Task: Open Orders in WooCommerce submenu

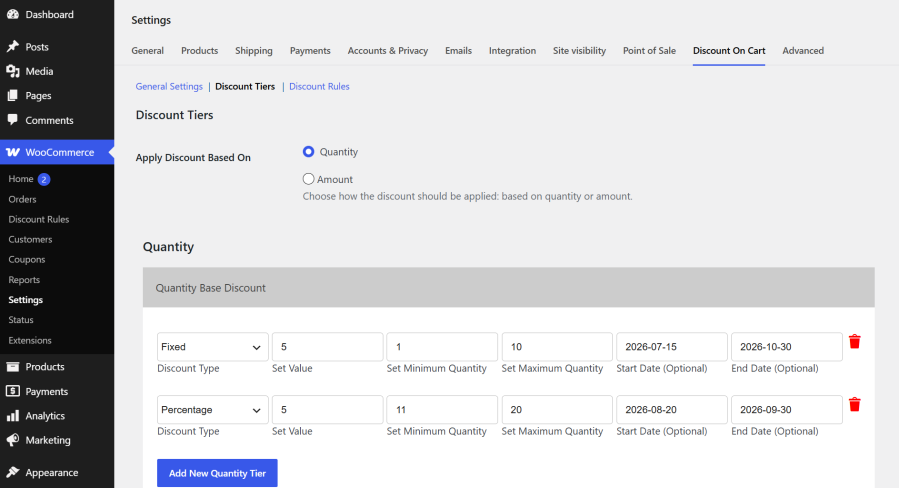Action: (x=22, y=199)
